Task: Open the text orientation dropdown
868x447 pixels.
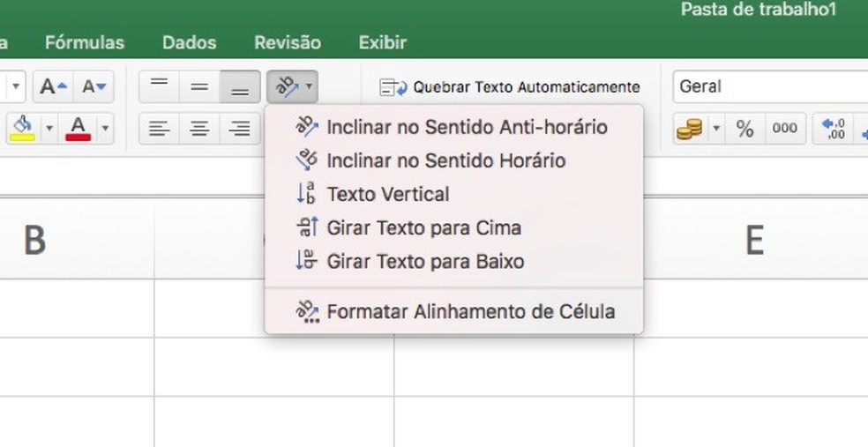Action: coord(293,86)
